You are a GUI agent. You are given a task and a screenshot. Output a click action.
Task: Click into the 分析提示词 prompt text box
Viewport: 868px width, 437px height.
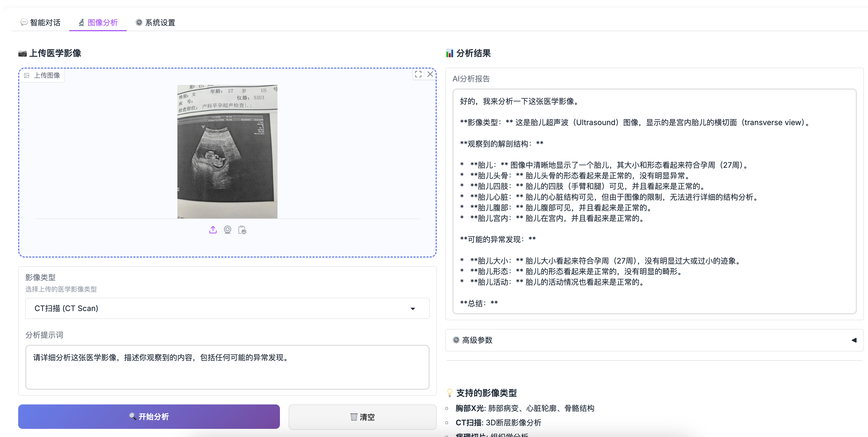[227, 367]
